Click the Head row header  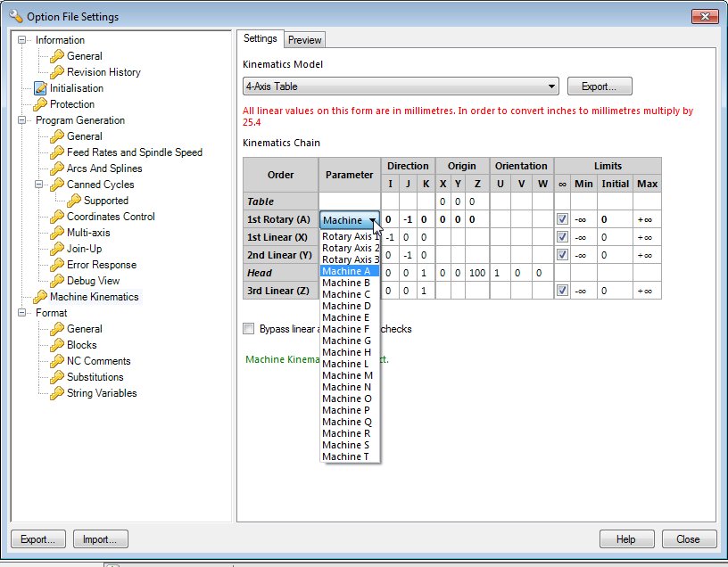coord(280,273)
